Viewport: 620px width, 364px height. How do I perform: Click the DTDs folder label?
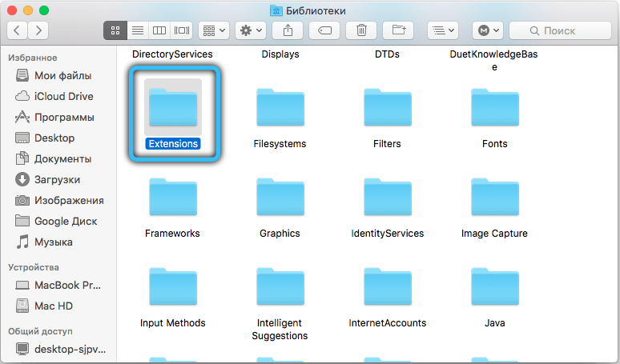[x=387, y=54]
